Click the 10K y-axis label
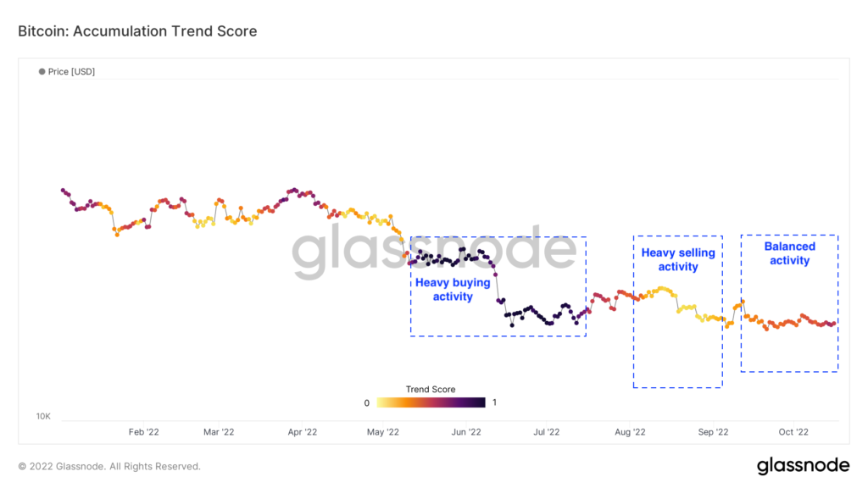 tap(42, 417)
